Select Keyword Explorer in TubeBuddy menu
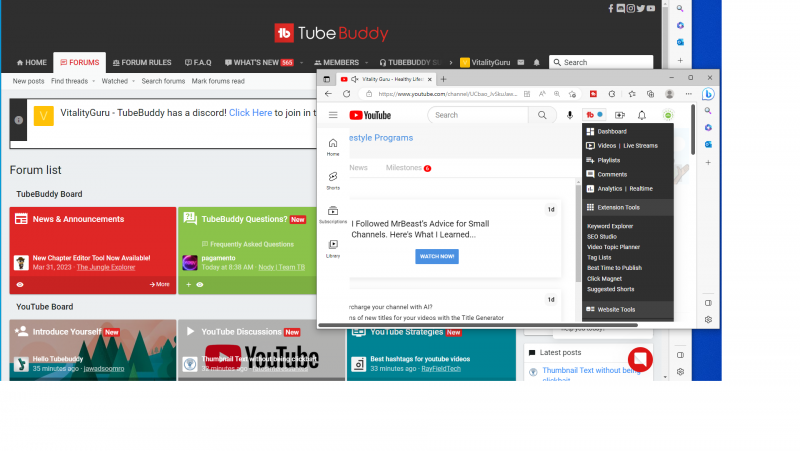Image resolution: width=800 pixels, height=451 pixels. coord(609,226)
